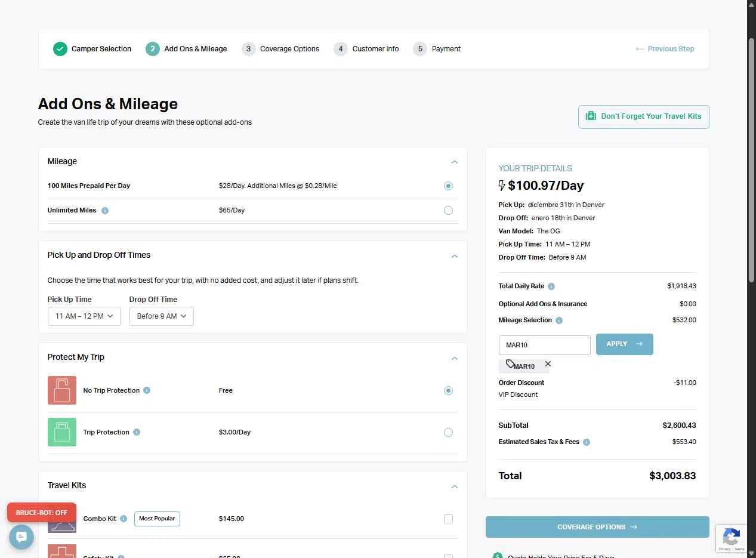Click the info icon beside No Trip Protection
The image size is (756, 558).
click(x=147, y=390)
